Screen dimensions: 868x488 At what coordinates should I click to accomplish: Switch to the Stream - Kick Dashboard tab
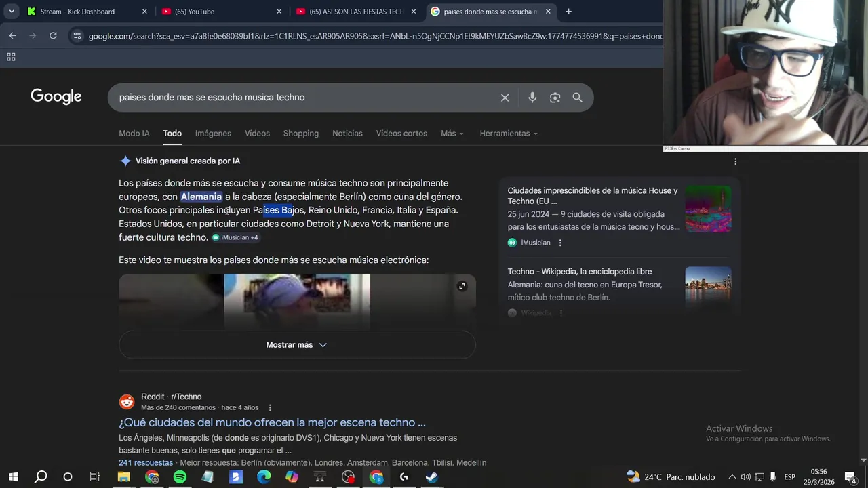click(x=77, y=12)
